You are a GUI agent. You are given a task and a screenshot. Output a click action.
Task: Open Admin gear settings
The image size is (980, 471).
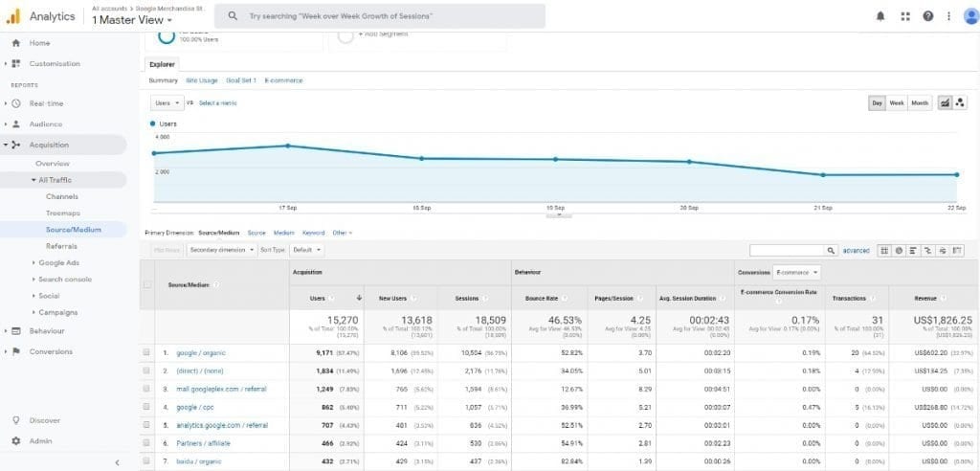click(40, 441)
